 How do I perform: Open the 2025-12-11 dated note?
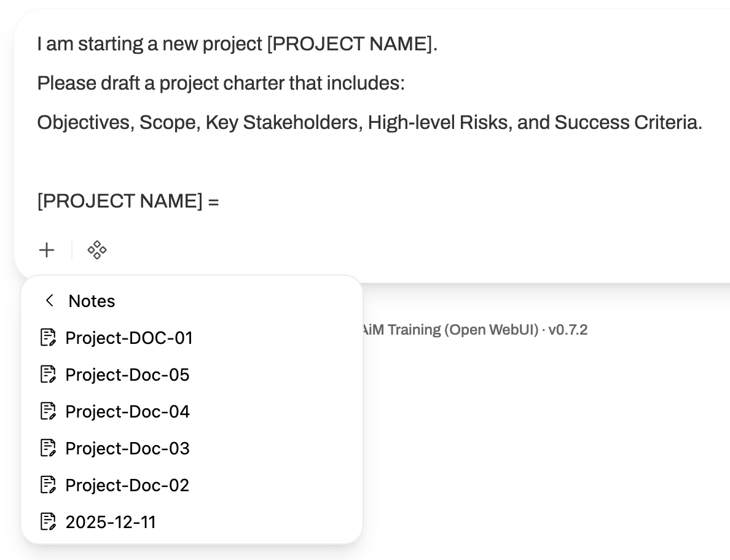tap(111, 522)
